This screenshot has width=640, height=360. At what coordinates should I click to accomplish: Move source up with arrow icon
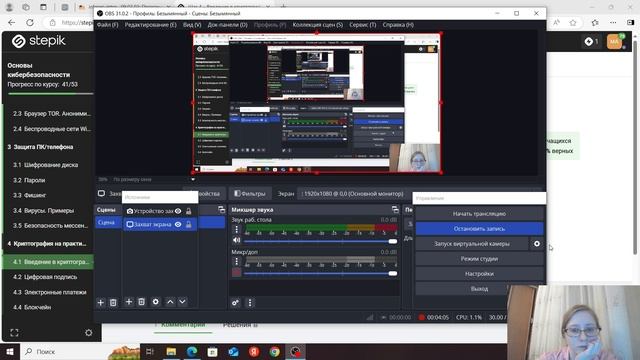click(x=170, y=302)
